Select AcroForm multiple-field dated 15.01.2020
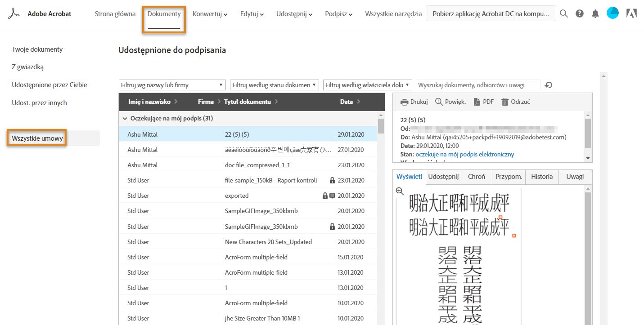 point(248,257)
